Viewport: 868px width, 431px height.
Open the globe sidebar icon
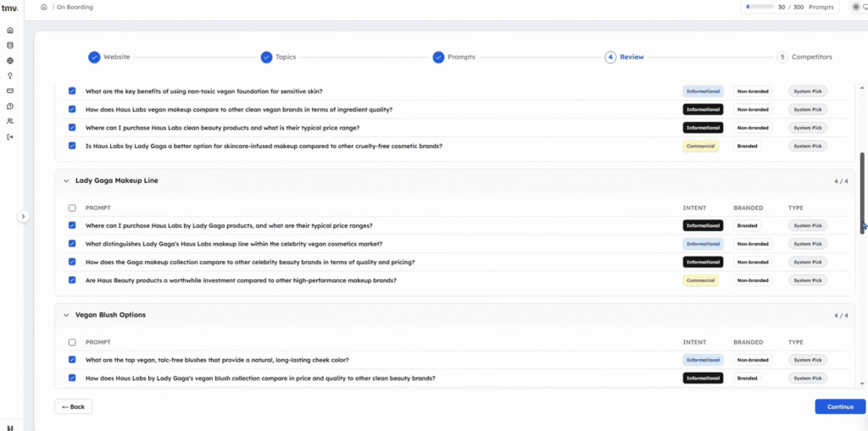pos(10,61)
